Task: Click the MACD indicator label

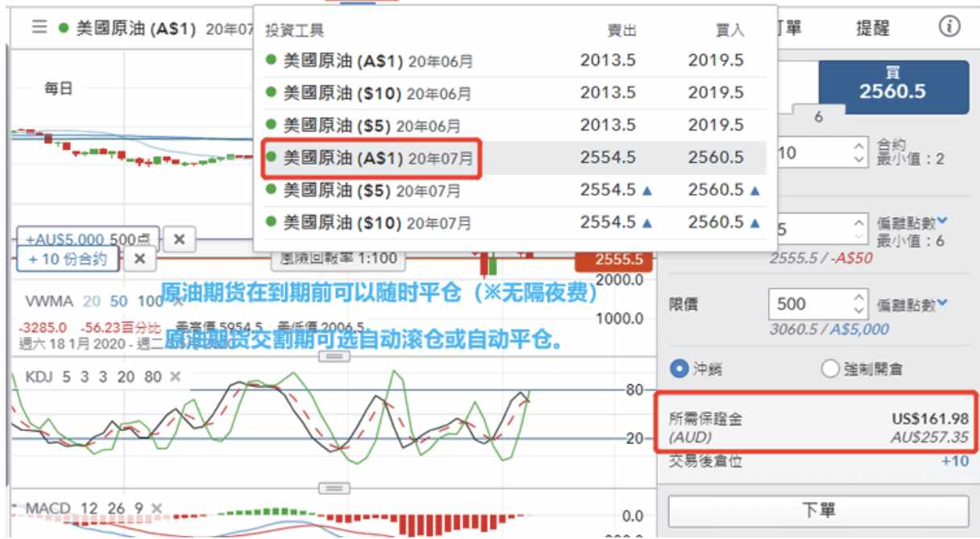Action: (x=49, y=508)
